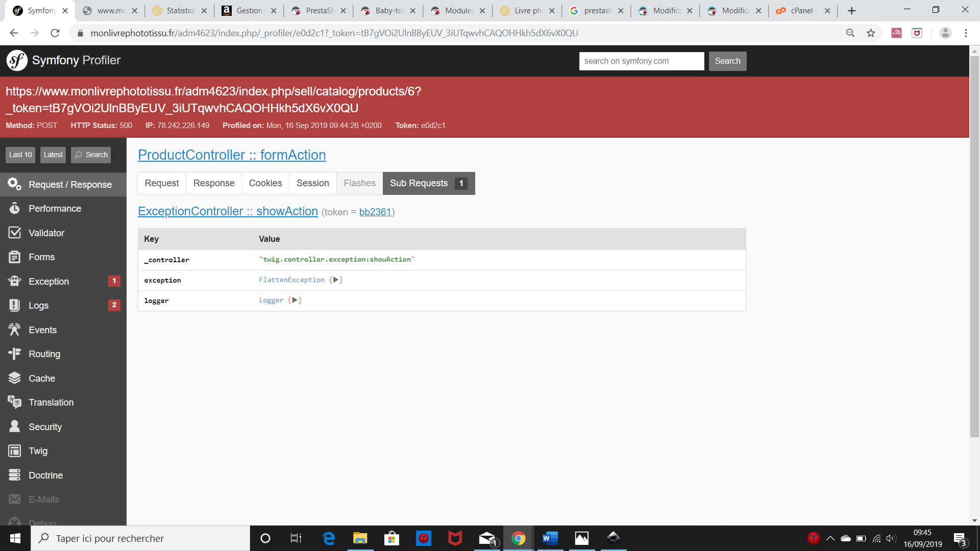Click the search on symfony.com field

tap(642, 61)
